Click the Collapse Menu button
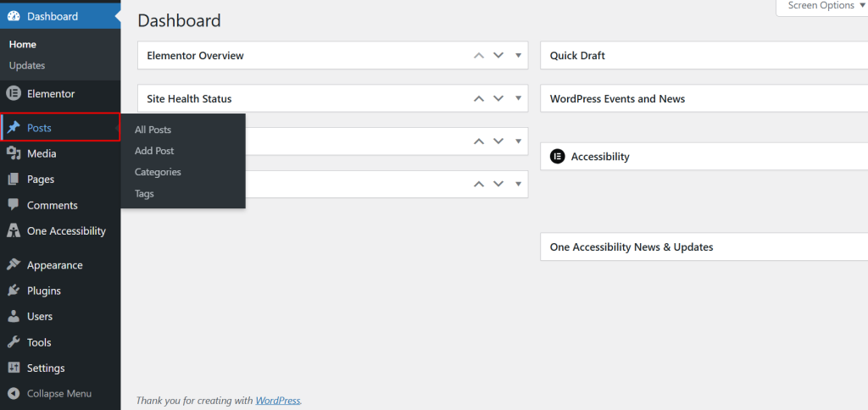Image resolution: width=868 pixels, height=410 pixels. click(x=60, y=394)
